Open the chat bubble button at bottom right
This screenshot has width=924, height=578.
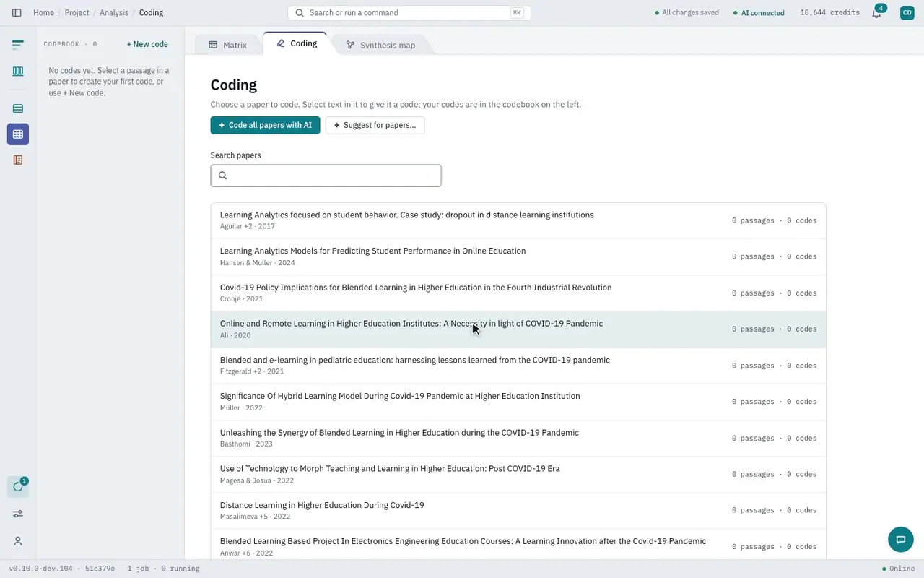click(x=901, y=540)
